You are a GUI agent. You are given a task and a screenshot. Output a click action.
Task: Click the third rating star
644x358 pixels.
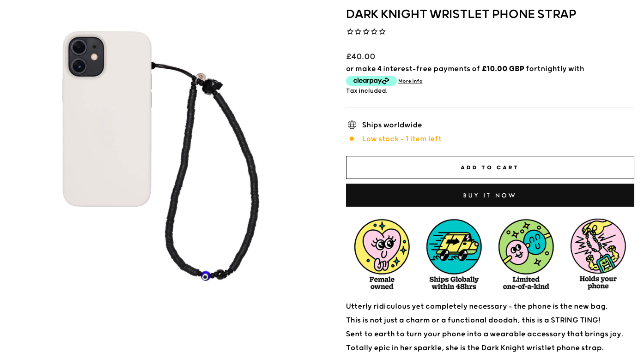coord(366,32)
